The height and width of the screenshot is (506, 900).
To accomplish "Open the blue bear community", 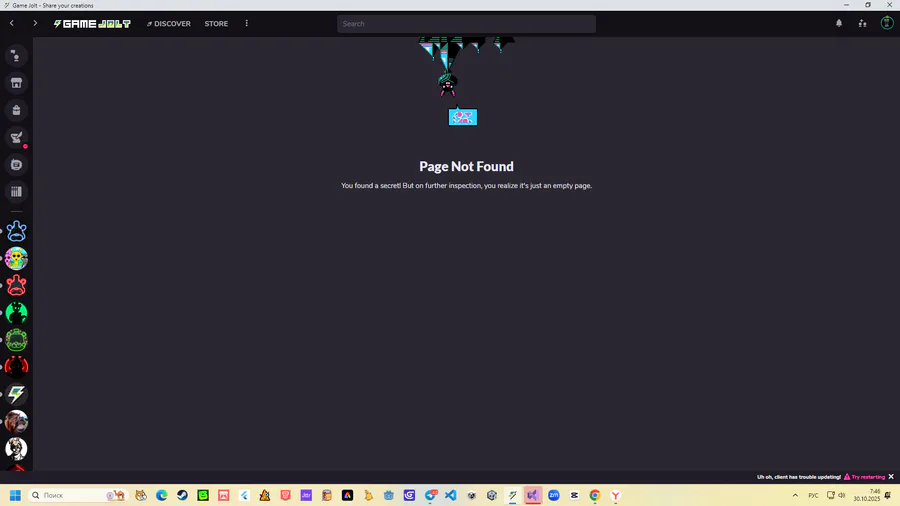I will tap(17, 231).
